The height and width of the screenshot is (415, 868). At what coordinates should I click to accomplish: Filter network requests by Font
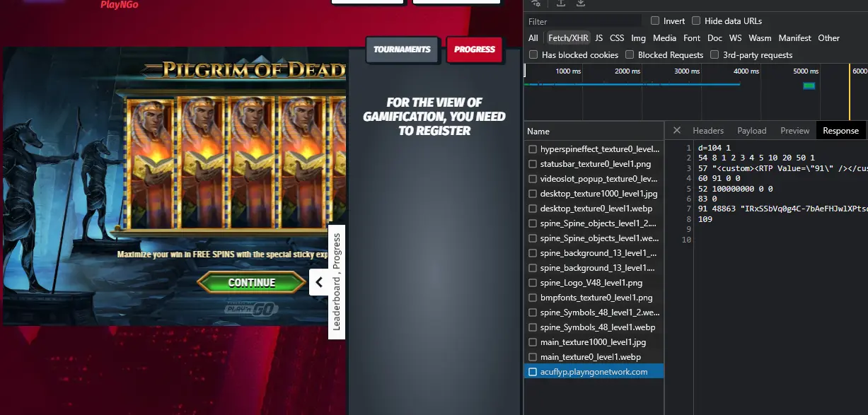[692, 38]
